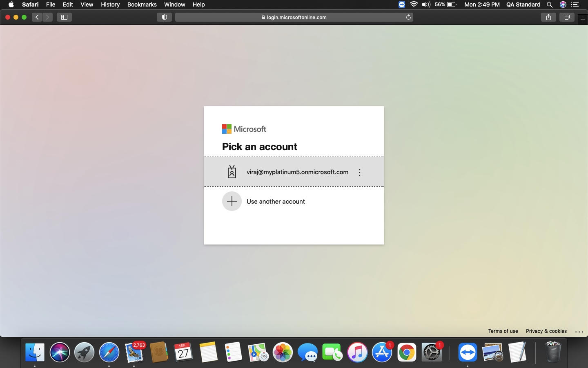Open the Apple menu
This screenshot has width=588, height=368.
coord(11,4)
